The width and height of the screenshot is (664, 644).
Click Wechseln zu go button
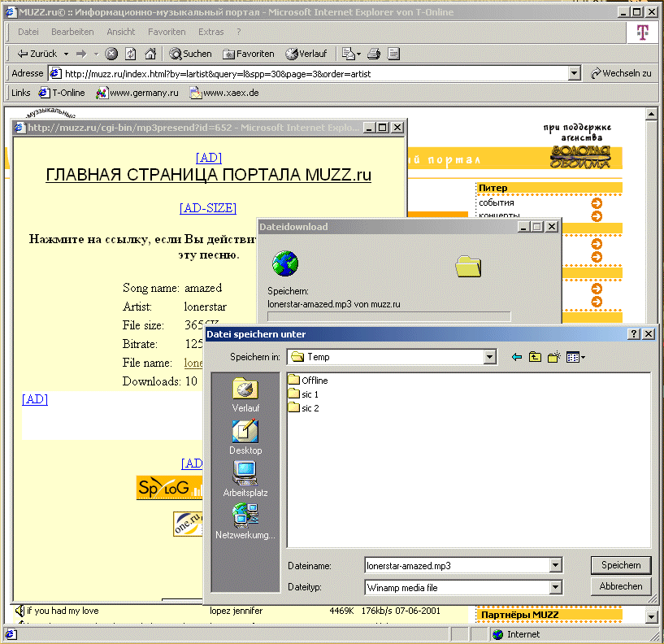click(x=621, y=73)
